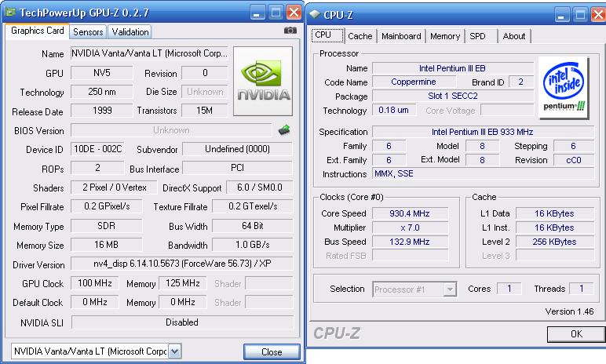The width and height of the screenshot is (606, 364).
Task: Maximize the GPU-Z window
Action: pyautogui.click(x=276, y=13)
